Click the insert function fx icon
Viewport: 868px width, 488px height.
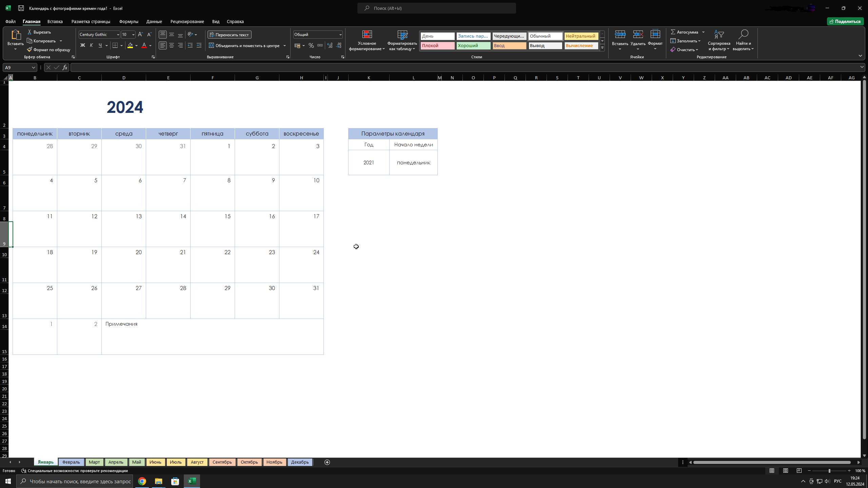(65, 67)
